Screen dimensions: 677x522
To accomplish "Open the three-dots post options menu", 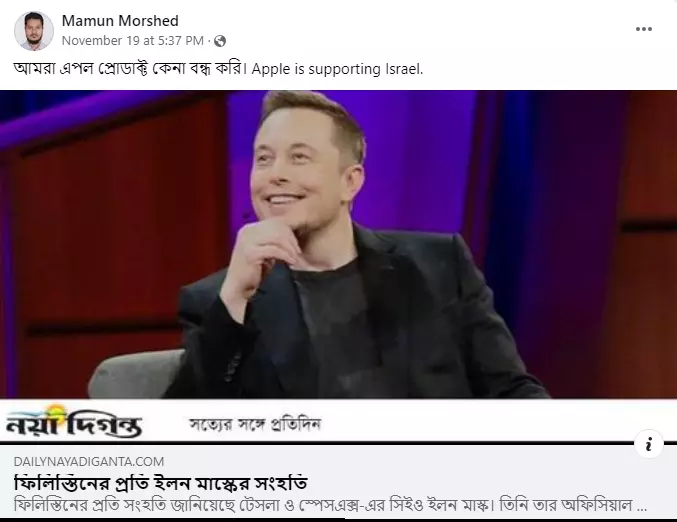I will pos(643,29).
